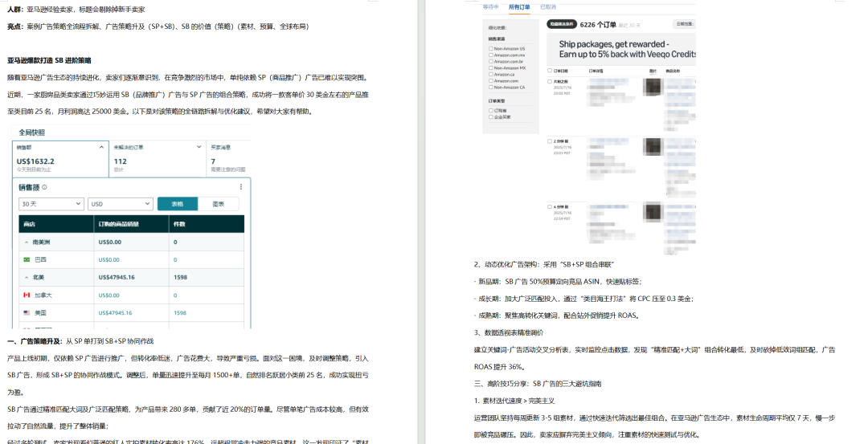Tick the 企业买家 order type checkbox
The image size is (868, 444).
(x=490, y=116)
